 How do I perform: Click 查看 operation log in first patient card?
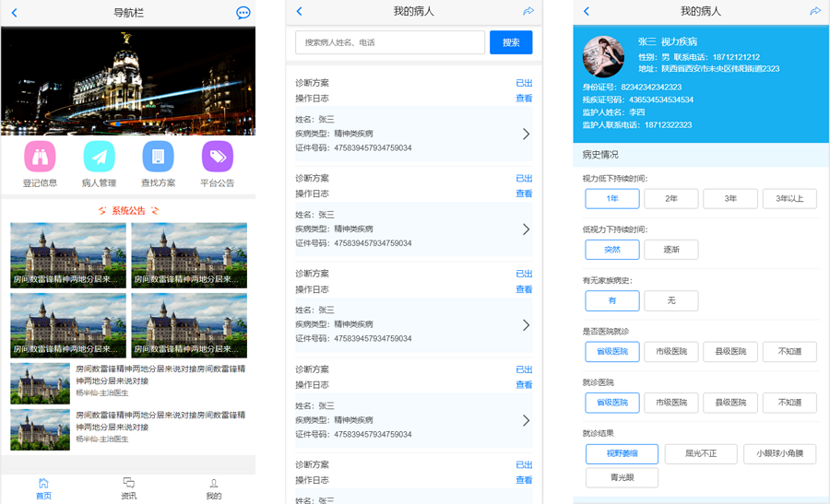coord(524,99)
